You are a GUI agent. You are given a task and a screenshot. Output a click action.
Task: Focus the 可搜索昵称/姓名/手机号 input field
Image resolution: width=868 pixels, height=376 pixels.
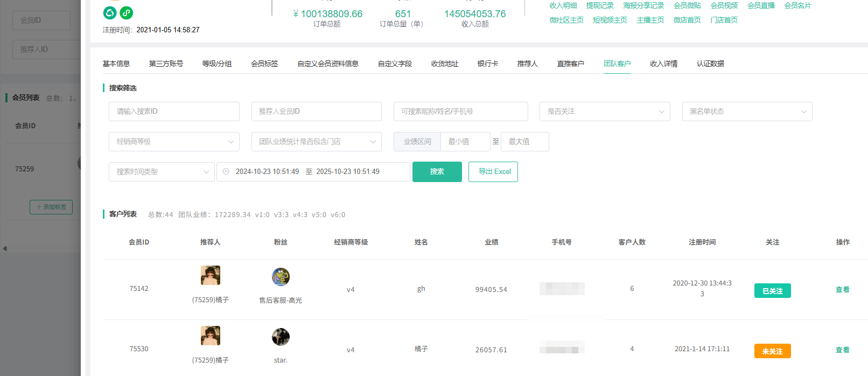(460, 112)
